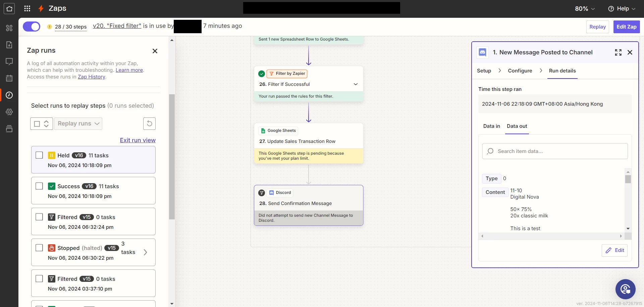Expand step 26 Filter If Successful
644x307 pixels.
tap(356, 84)
